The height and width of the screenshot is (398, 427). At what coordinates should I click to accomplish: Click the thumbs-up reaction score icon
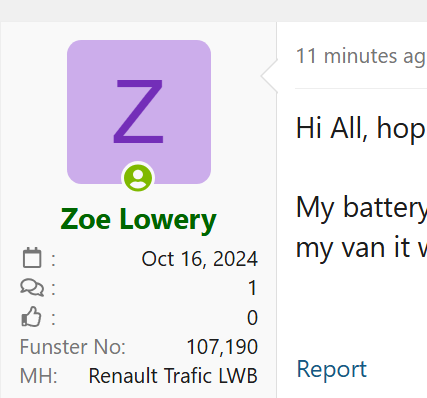click(31, 316)
